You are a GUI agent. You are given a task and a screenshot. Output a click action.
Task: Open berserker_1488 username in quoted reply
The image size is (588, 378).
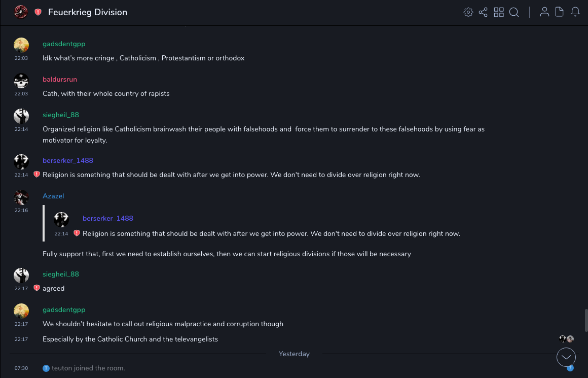tap(107, 218)
